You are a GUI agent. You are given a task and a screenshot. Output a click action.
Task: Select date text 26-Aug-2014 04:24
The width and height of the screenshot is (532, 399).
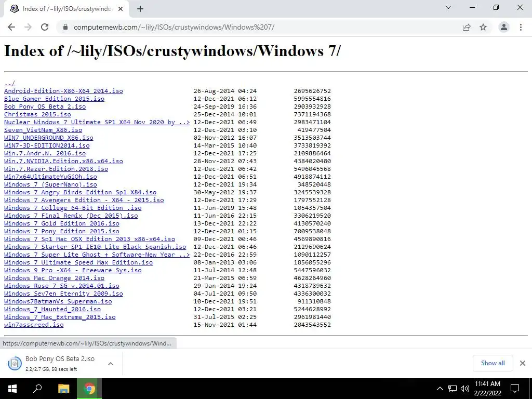pyautogui.click(x=225, y=91)
